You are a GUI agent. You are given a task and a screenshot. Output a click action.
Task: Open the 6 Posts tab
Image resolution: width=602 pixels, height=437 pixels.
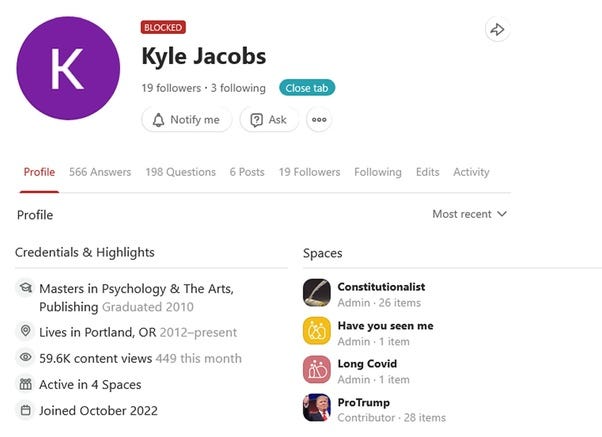click(247, 172)
